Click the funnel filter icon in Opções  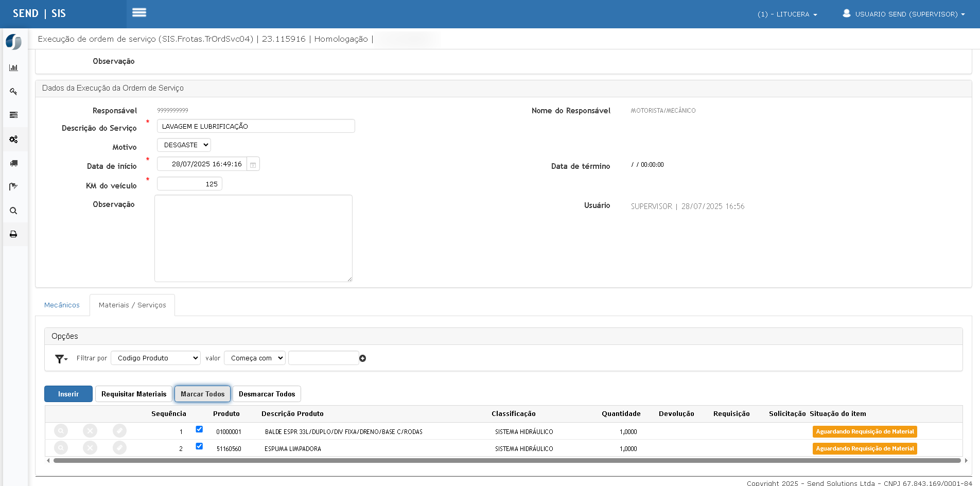[x=61, y=358]
